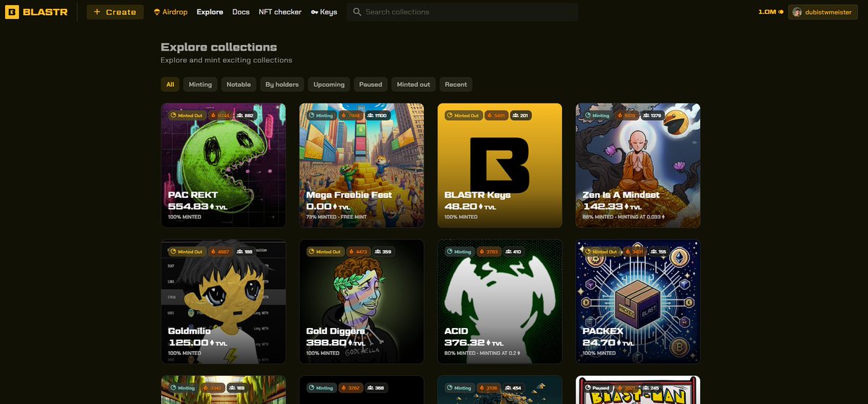The width and height of the screenshot is (868, 404).
Task: Click '73% MINTED • FREE MINT' text
Action: point(339,217)
